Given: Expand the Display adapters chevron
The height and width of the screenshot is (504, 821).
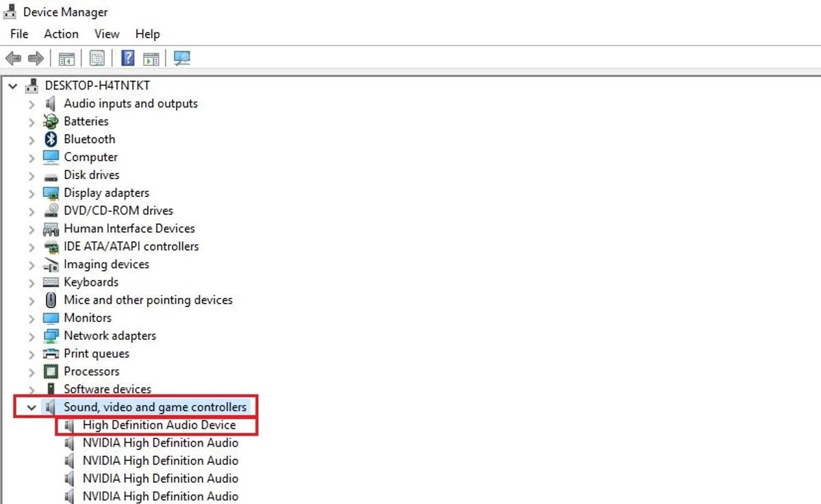Looking at the screenshot, I should pos(31,194).
